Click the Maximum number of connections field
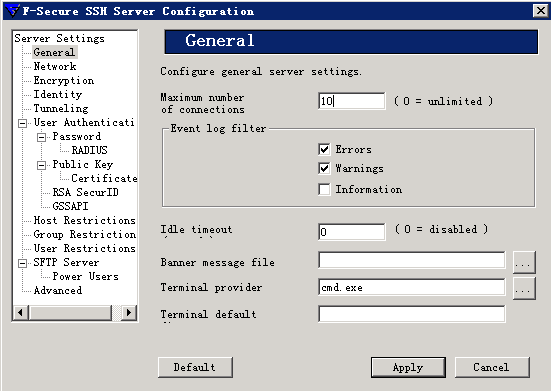Viewport: 551px width, 391px height. pyautogui.click(x=351, y=101)
